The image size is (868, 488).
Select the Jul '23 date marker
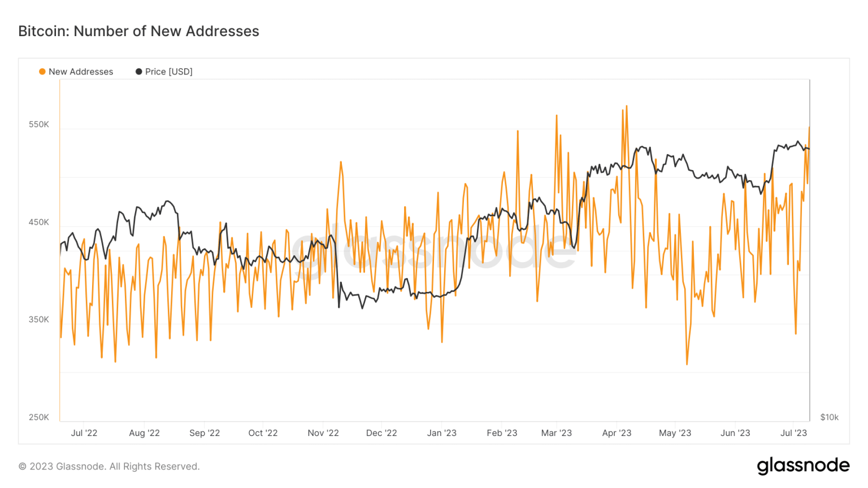point(793,433)
